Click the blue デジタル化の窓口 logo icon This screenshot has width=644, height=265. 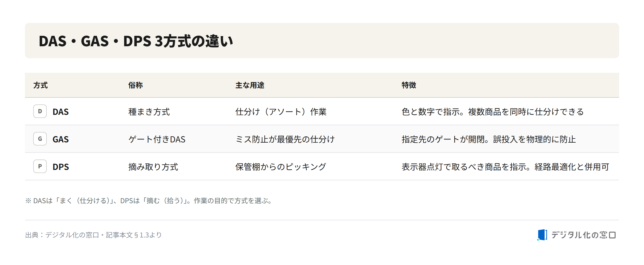point(542,235)
